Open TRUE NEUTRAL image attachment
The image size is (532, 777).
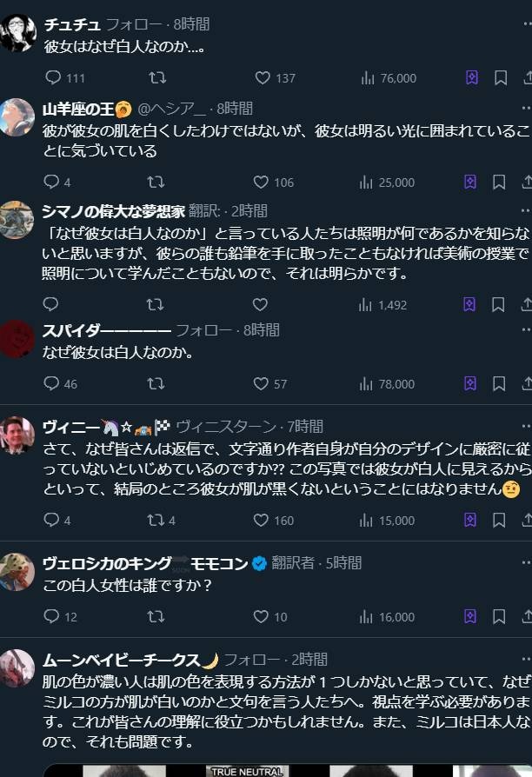tap(246, 771)
